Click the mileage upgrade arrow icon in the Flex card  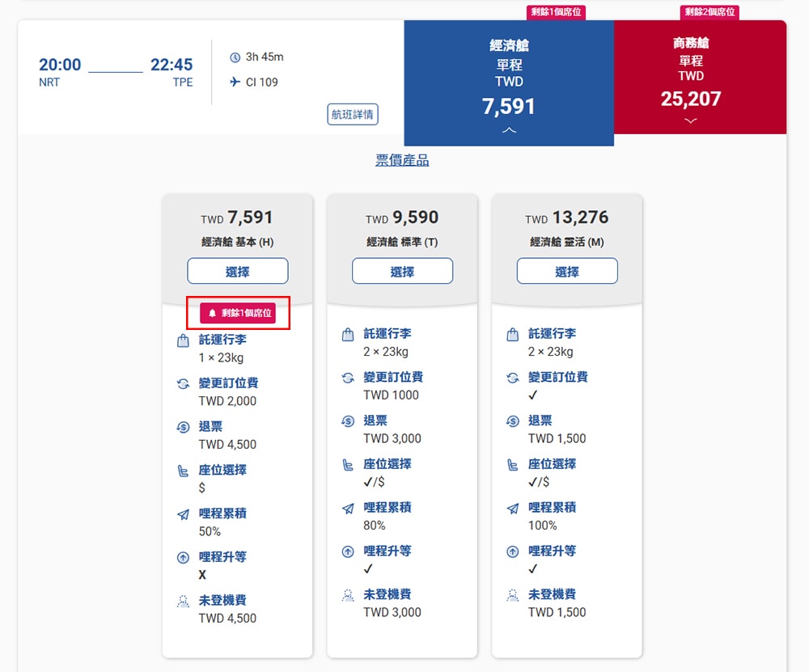512,552
